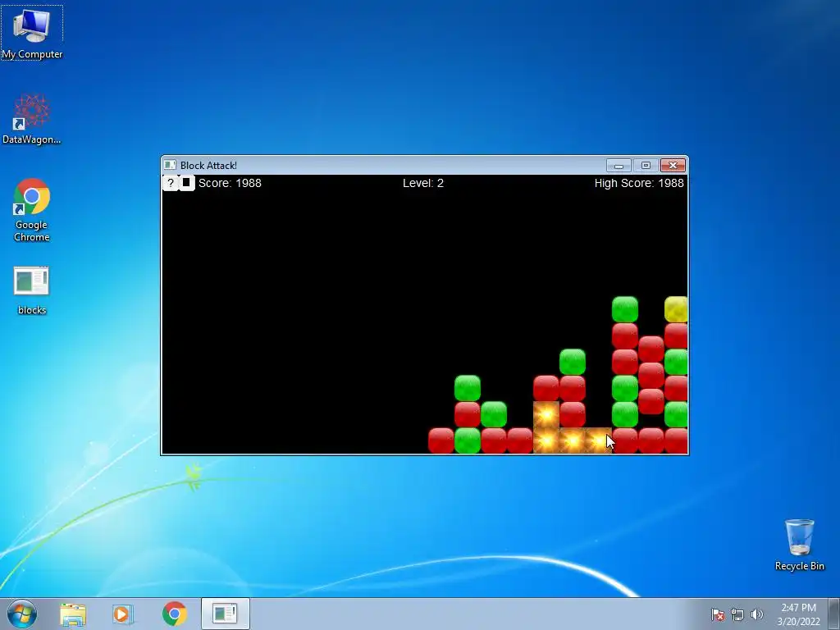Open My Computer desktop icon
Screen dimensions: 840x630
[x=32, y=33]
